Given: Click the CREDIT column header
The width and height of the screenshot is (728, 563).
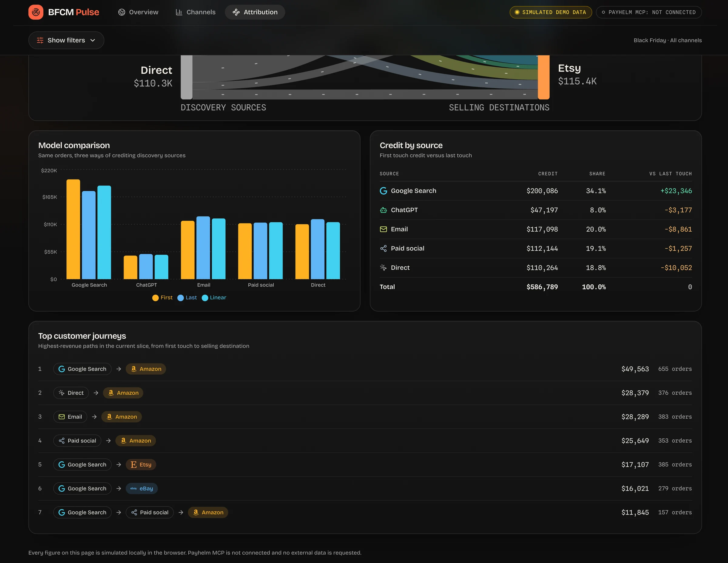Looking at the screenshot, I should (548, 174).
